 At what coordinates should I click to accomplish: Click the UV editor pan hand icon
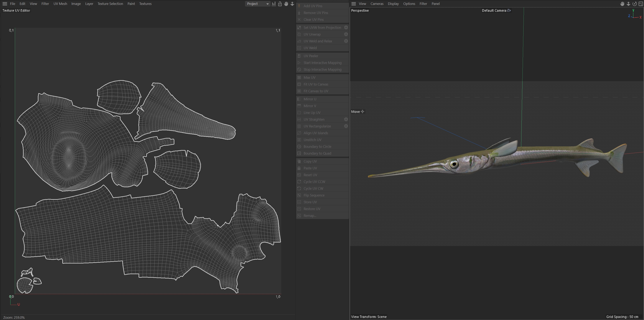coord(286,4)
